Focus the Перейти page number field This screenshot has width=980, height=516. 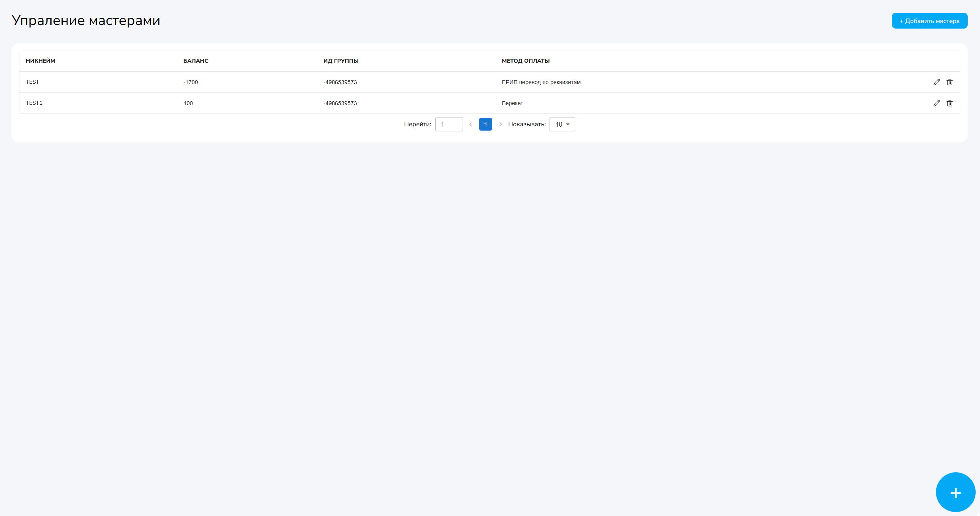pos(449,124)
